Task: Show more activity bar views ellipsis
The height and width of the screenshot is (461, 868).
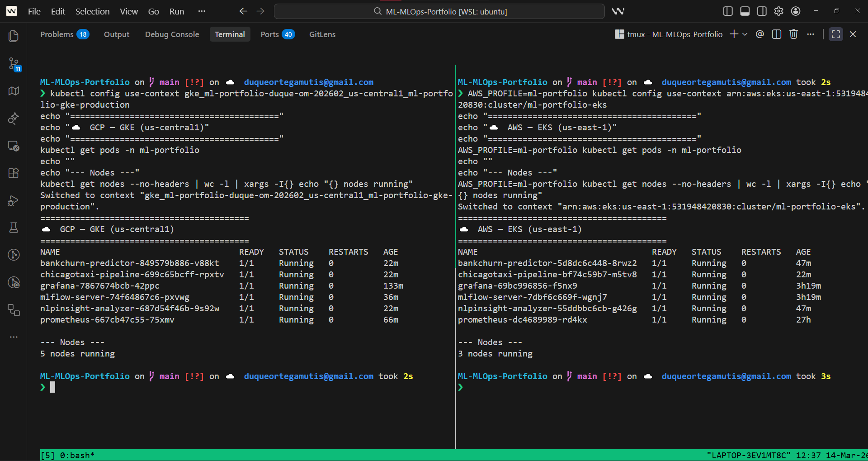Action: pos(14,337)
